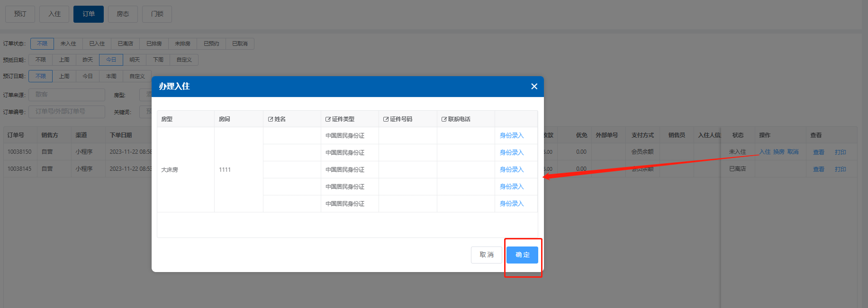Click the edit icon beside 联系电话 header
Image resolution: width=868 pixels, height=308 pixels.
[444, 119]
